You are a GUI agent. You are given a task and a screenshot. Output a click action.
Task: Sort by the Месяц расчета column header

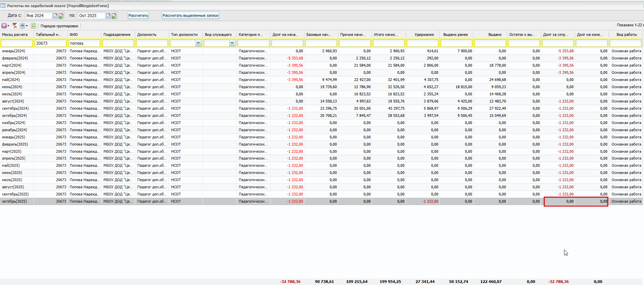15,35
